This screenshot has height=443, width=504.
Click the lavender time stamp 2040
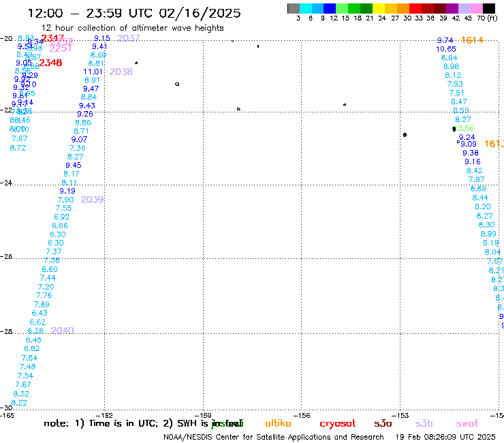pos(63,331)
